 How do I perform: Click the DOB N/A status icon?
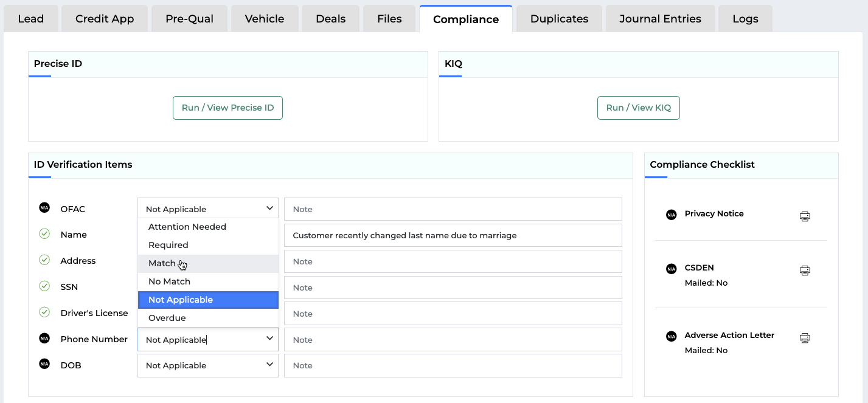(44, 364)
